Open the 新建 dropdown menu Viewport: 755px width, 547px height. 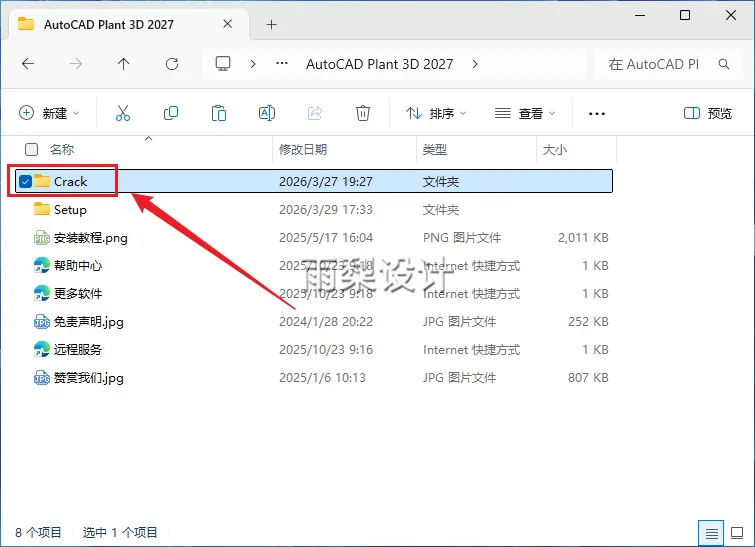click(x=49, y=113)
